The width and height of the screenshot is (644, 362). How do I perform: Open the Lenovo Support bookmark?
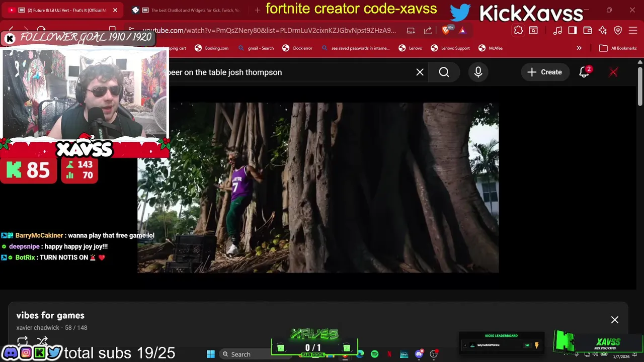pos(450,48)
